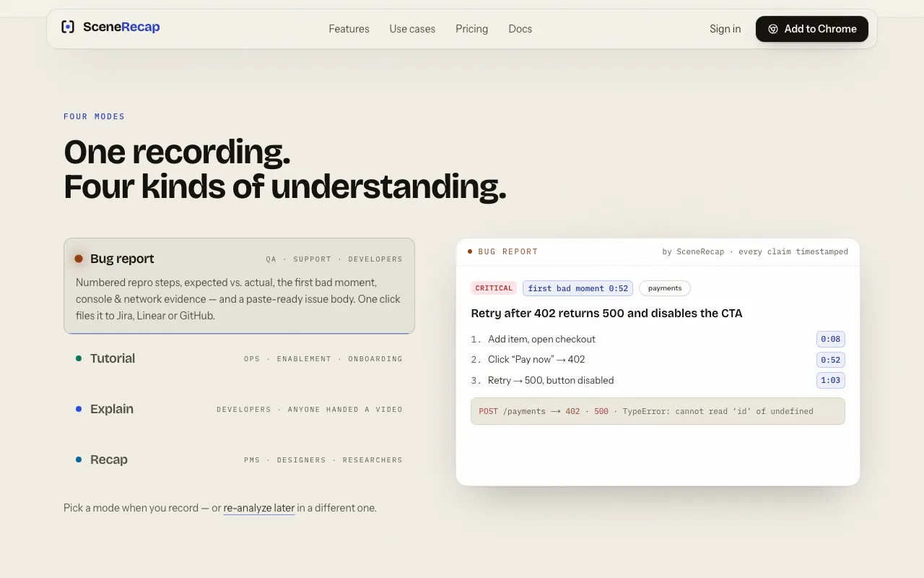Click step text 'Click “Pay now” → 402'
The height and width of the screenshot is (578, 924).
[x=536, y=360]
